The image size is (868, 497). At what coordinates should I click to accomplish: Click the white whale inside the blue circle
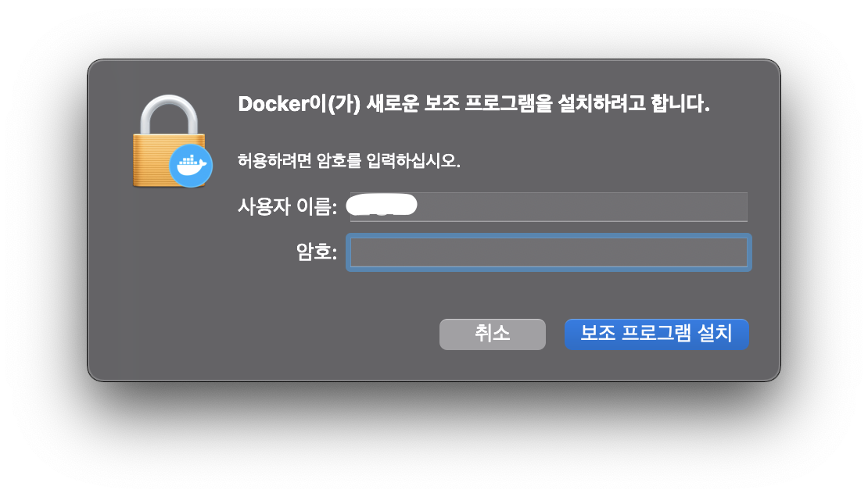click(191, 165)
